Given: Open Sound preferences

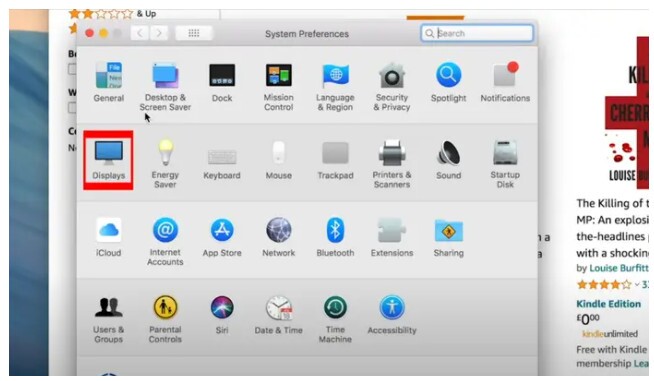Looking at the screenshot, I should coord(448,160).
